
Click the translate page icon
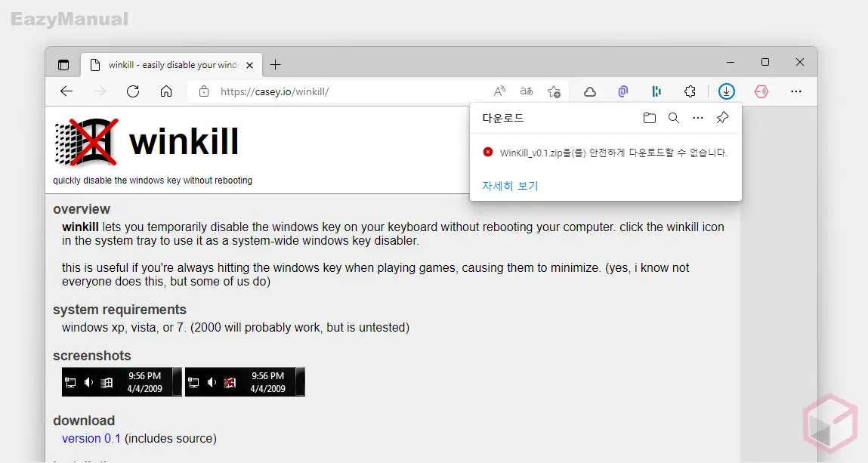tap(527, 91)
